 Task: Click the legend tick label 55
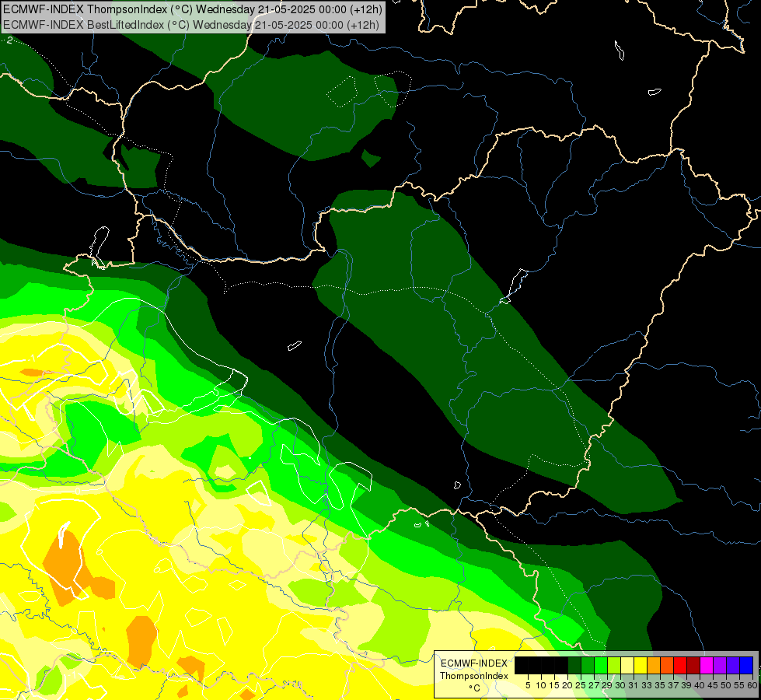[739, 685]
